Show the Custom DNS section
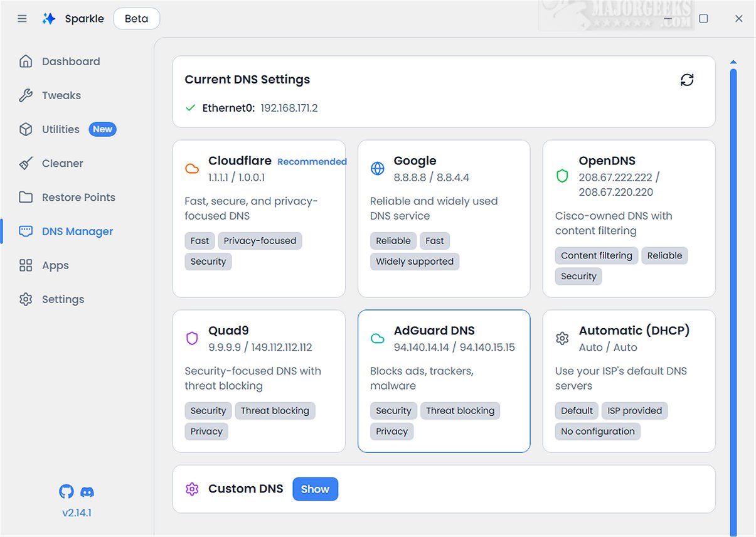Viewport: 756px width, 537px height. pyautogui.click(x=315, y=489)
